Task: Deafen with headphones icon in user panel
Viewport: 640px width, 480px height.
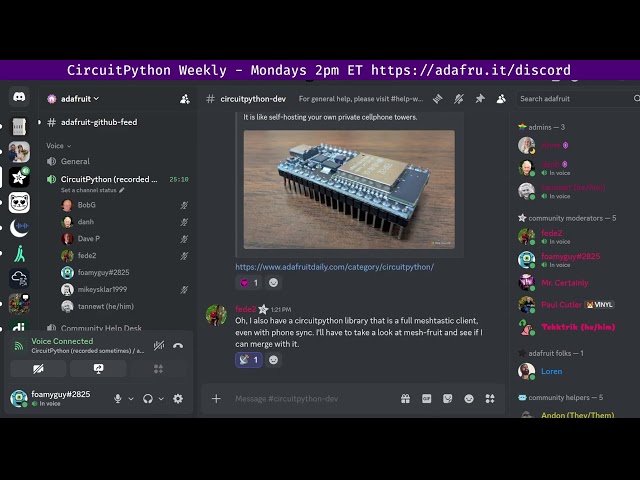Action: (x=148, y=398)
